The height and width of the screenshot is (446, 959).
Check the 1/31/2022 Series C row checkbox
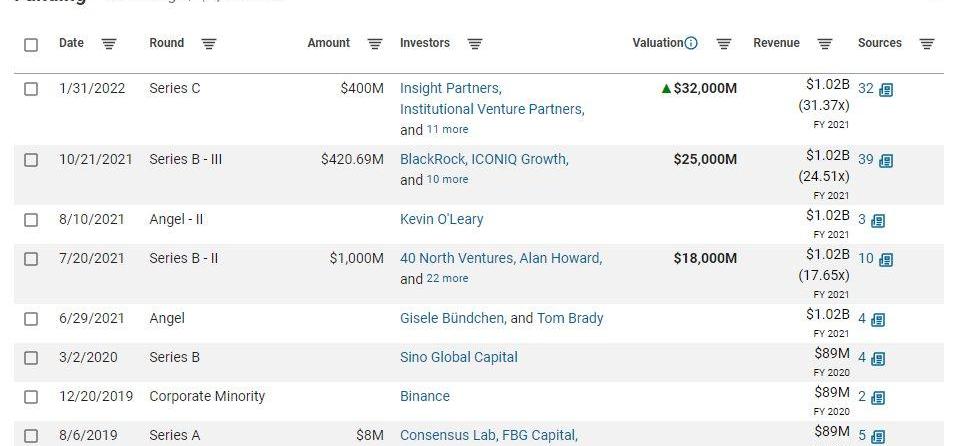31,89
